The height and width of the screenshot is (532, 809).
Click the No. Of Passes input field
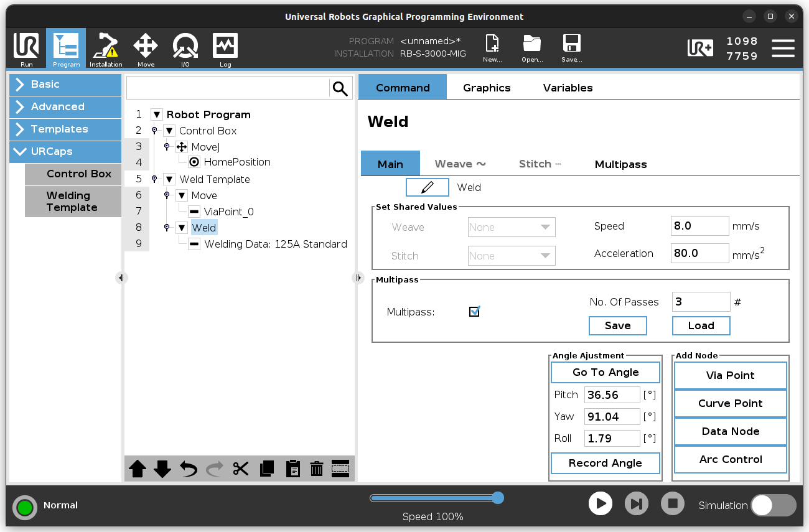[x=701, y=302]
